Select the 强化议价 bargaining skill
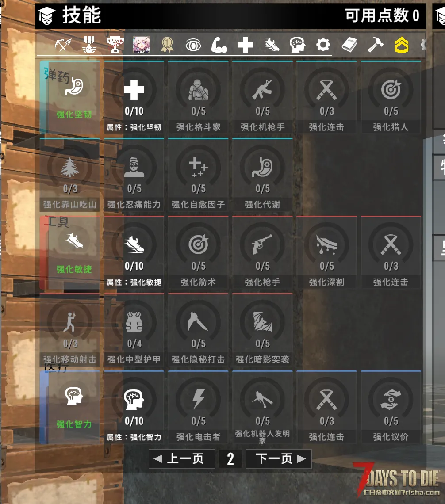 (x=391, y=408)
